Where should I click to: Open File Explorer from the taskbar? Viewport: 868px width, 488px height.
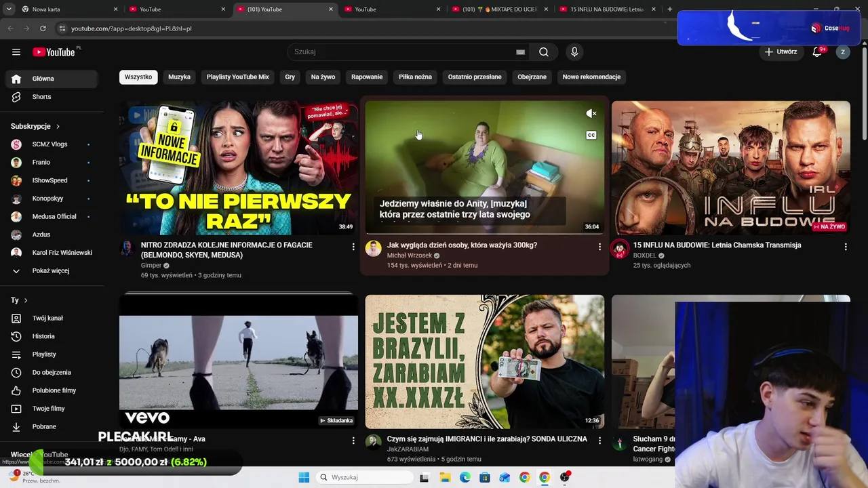445,477
